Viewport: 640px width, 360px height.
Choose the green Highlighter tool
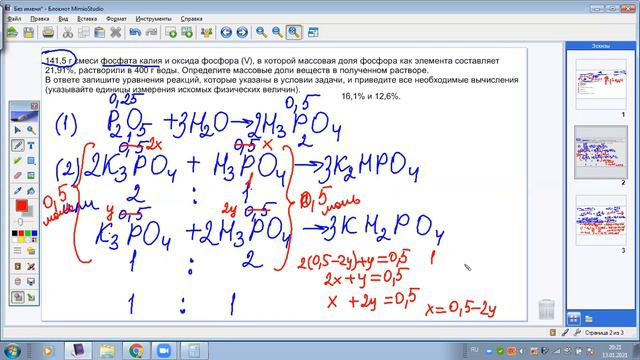[18, 160]
